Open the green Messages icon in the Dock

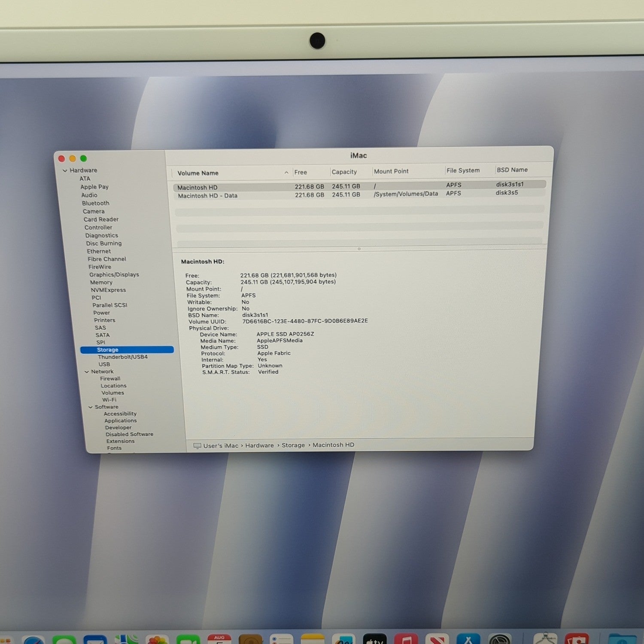(64, 639)
